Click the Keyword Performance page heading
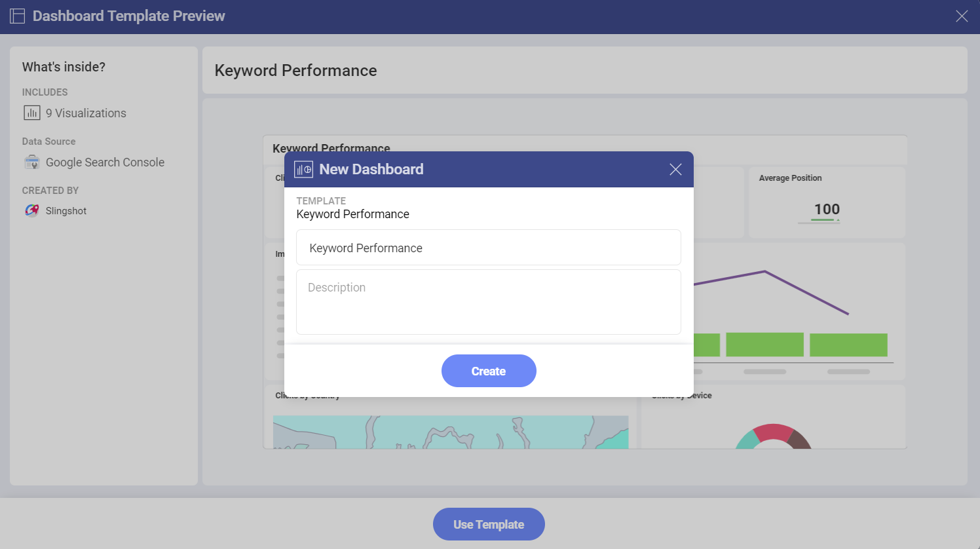 coord(295,71)
